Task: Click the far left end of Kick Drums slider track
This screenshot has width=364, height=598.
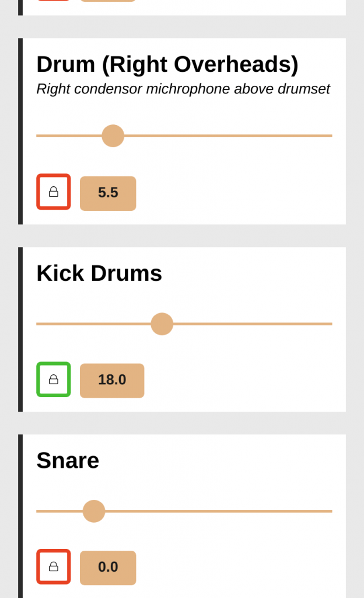Action: click(x=38, y=324)
